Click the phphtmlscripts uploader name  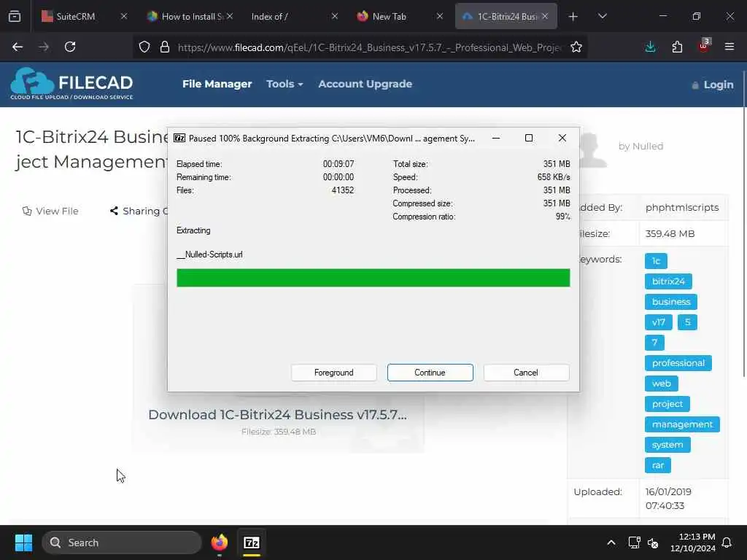tap(682, 208)
